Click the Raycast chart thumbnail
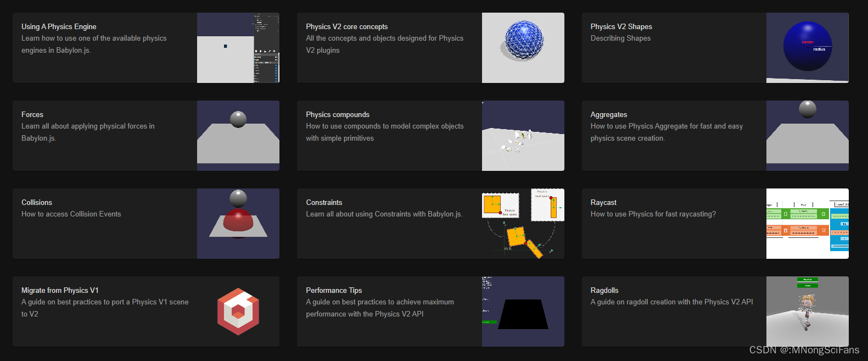The width and height of the screenshot is (868, 361). [x=807, y=224]
